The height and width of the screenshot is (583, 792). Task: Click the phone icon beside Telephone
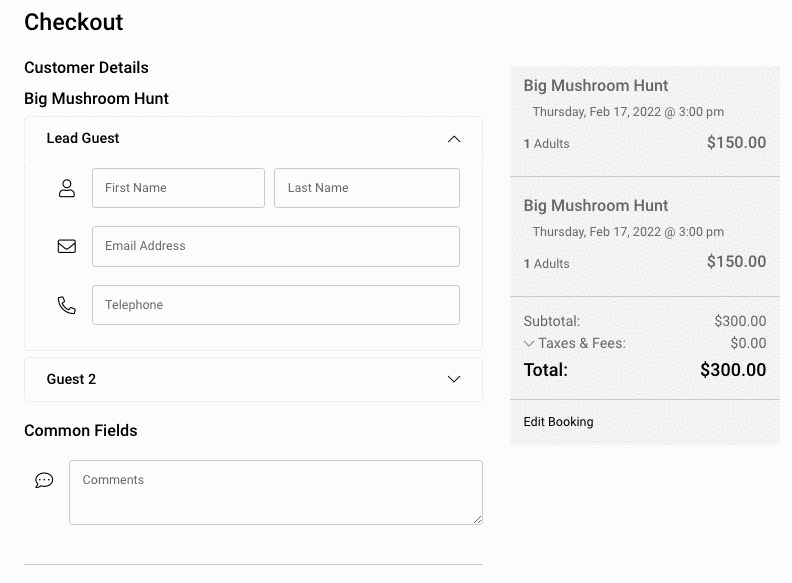(x=67, y=305)
